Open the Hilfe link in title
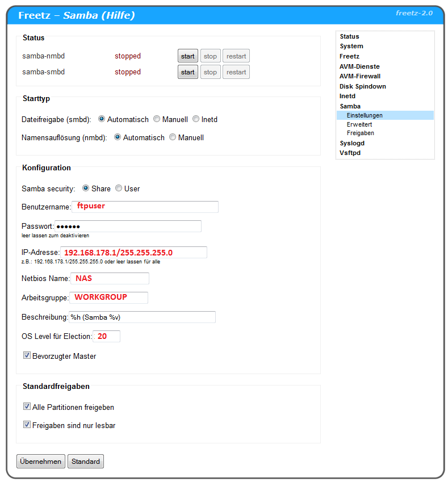448x482 pixels. [x=117, y=15]
